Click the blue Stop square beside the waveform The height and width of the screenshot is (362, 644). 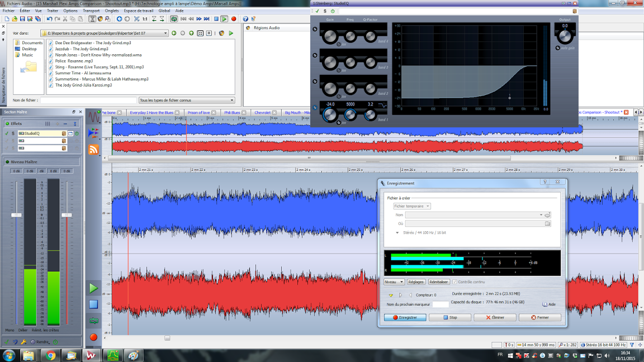(x=93, y=304)
